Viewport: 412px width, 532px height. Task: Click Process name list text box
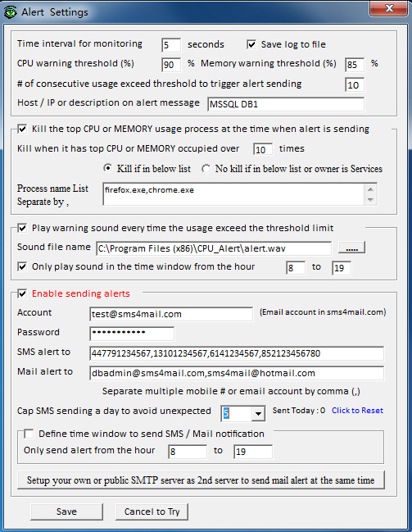click(233, 194)
